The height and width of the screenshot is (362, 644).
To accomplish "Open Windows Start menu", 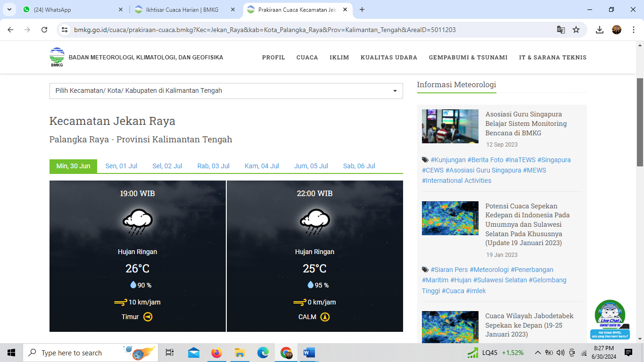I will [x=11, y=353].
